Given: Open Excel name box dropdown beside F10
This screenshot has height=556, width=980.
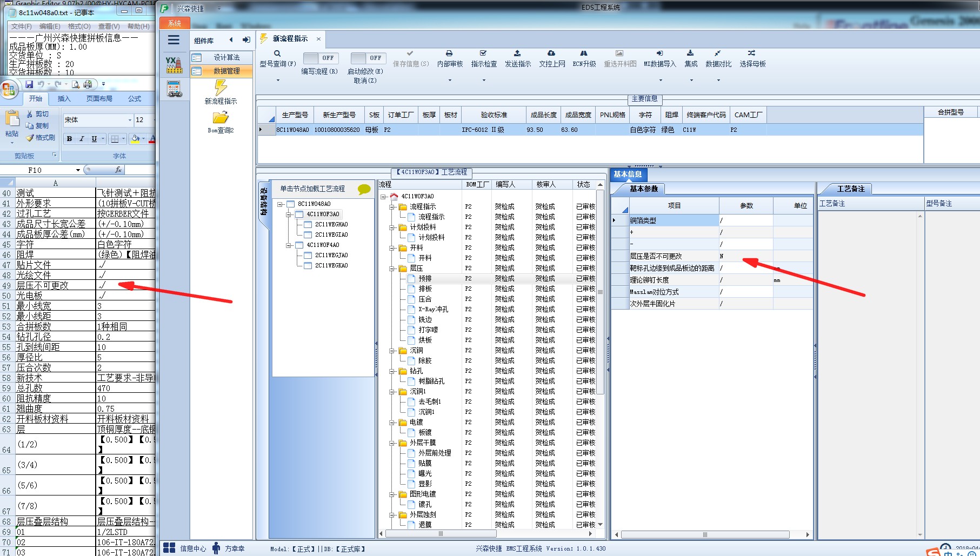Looking at the screenshot, I should (78, 170).
